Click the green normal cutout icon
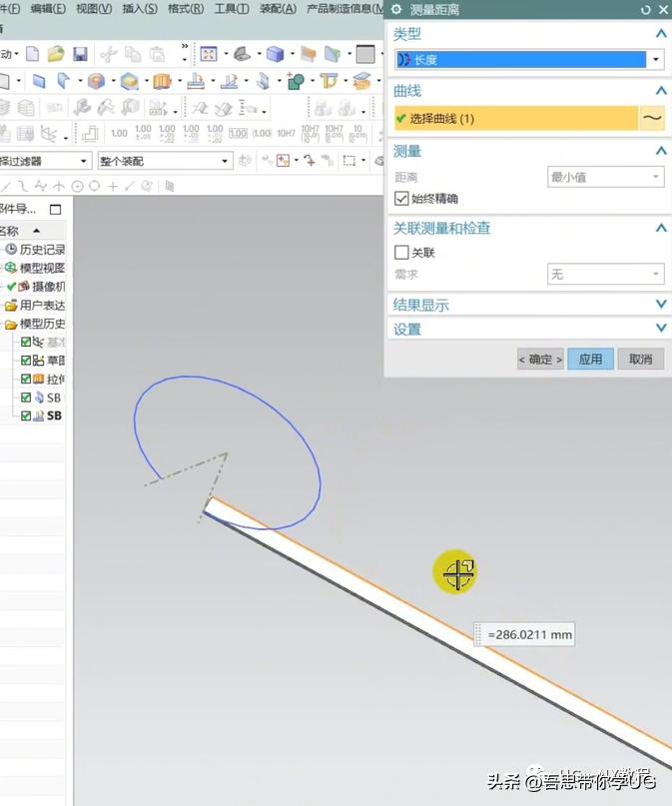The height and width of the screenshot is (806, 672). [x=296, y=81]
